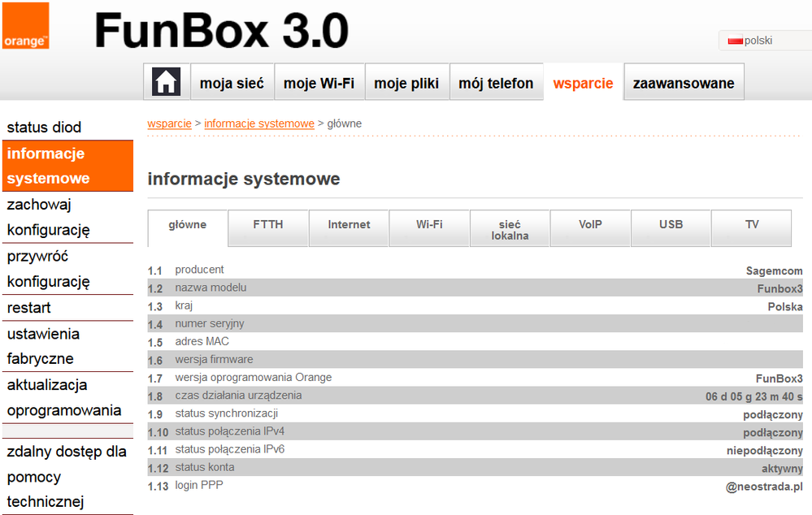Image resolution: width=812 pixels, height=515 pixels.
Task: Click the Polish flag icon
Action: click(736, 38)
